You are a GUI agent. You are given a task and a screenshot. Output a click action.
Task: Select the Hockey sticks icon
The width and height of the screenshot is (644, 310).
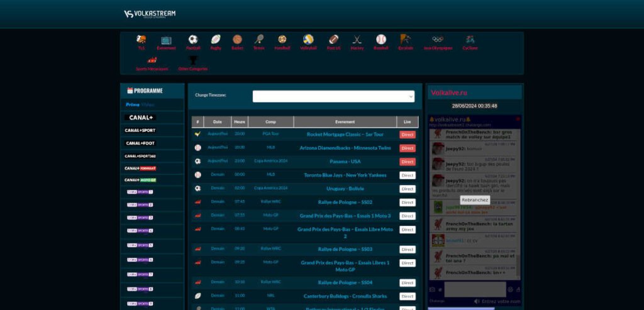(x=357, y=40)
